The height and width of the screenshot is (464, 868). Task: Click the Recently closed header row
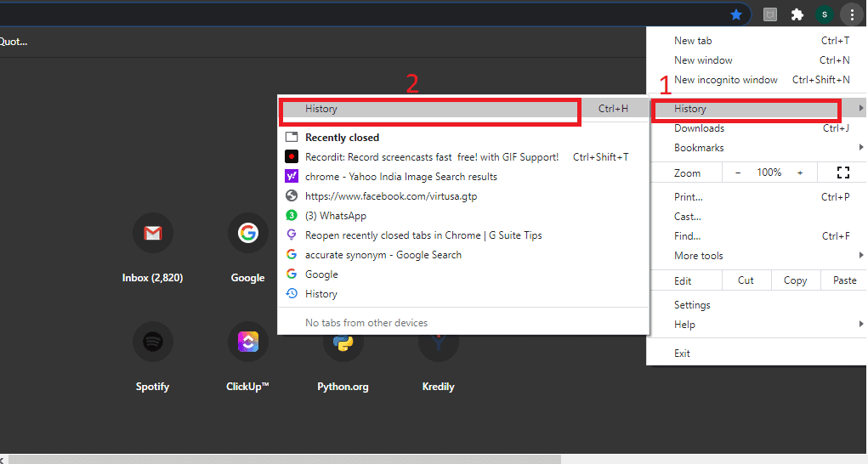[462, 138]
